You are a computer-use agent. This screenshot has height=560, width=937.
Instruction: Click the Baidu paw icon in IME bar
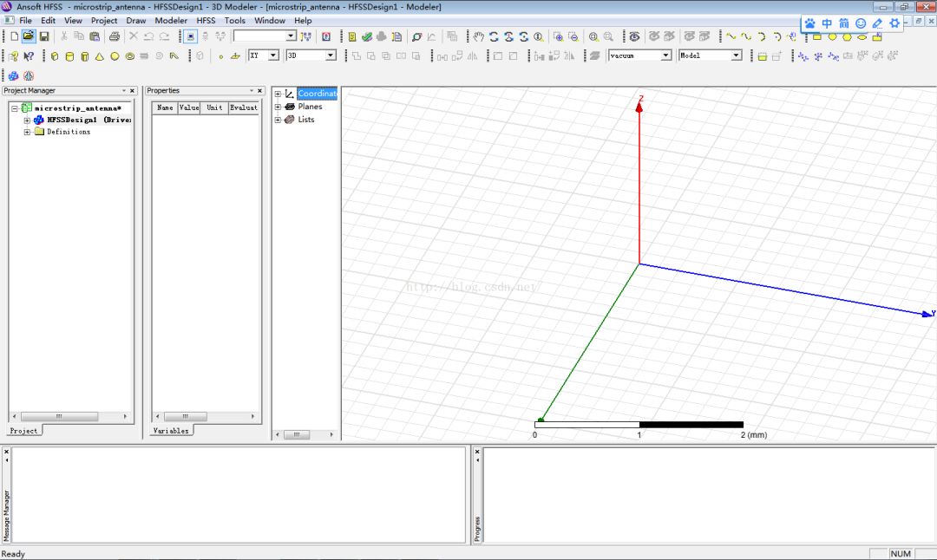coord(809,23)
